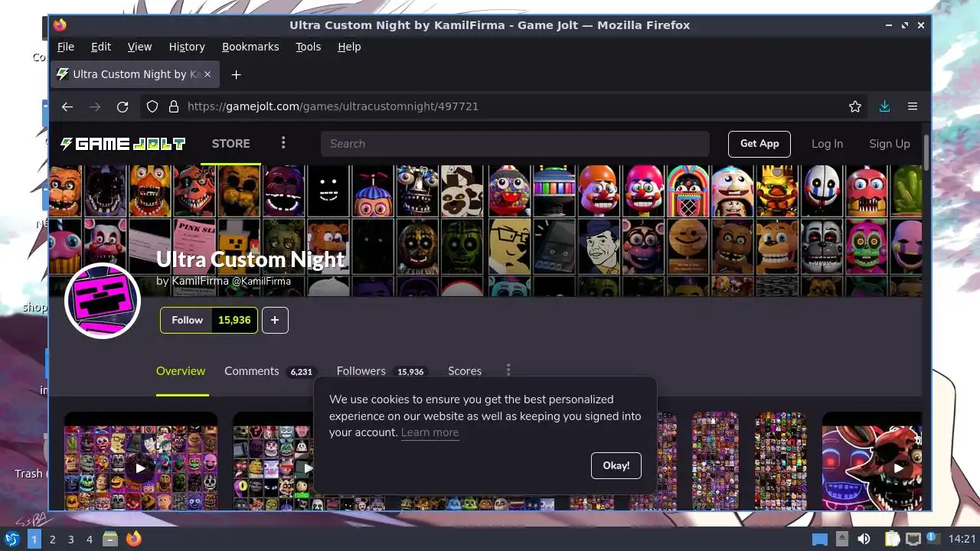Click the Sign Up link
980x551 pixels.
(x=890, y=144)
